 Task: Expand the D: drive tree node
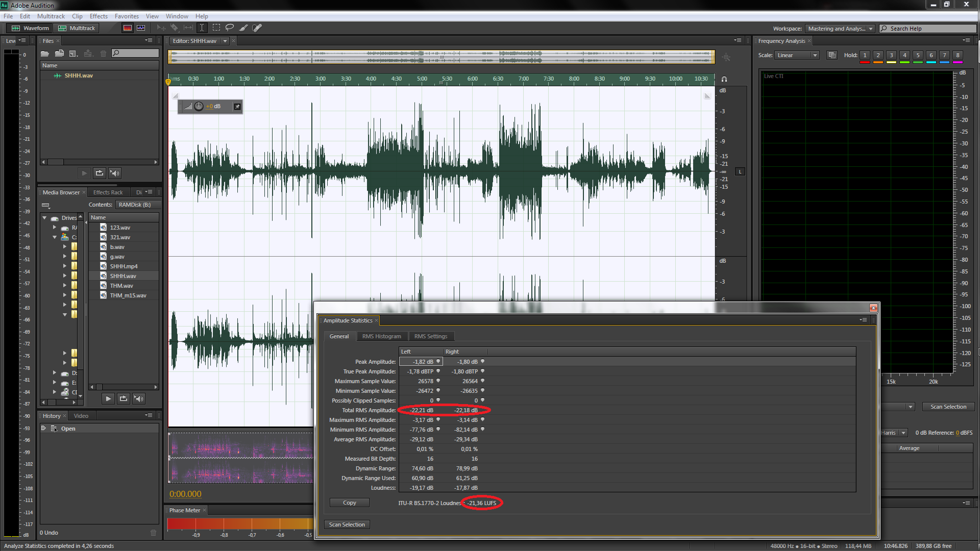pyautogui.click(x=55, y=373)
